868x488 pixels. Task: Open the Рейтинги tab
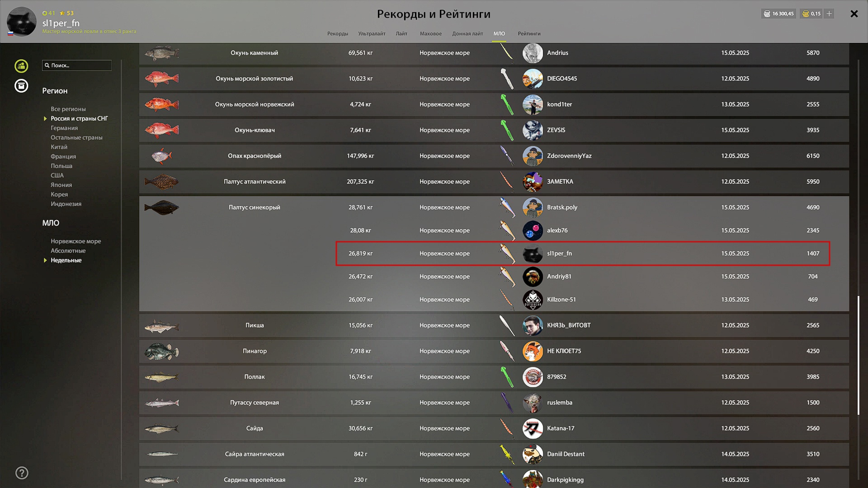pyautogui.click(x=529, y=33)
